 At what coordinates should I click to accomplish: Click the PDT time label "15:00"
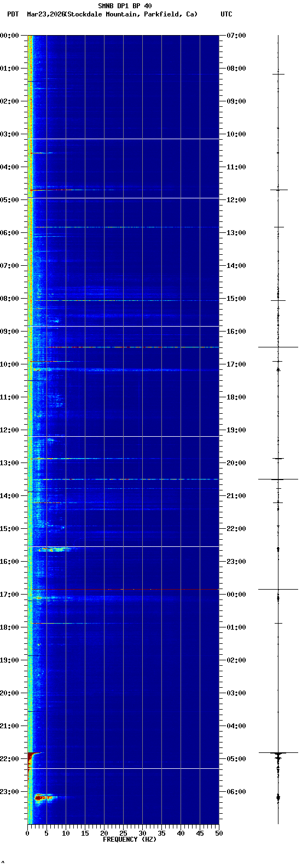pyautogui.click(x=9, y=529)
